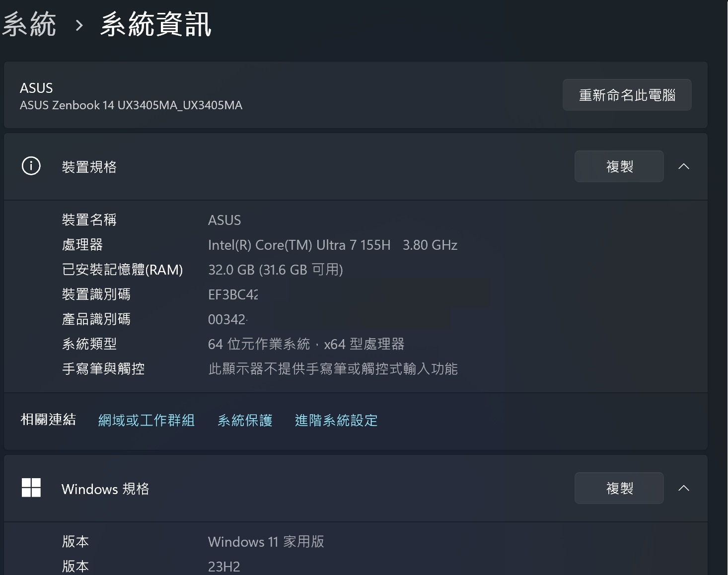Viewport: 728px width, 575px height.
Task: Select the 23H2 version value
Action: point(224,567)
